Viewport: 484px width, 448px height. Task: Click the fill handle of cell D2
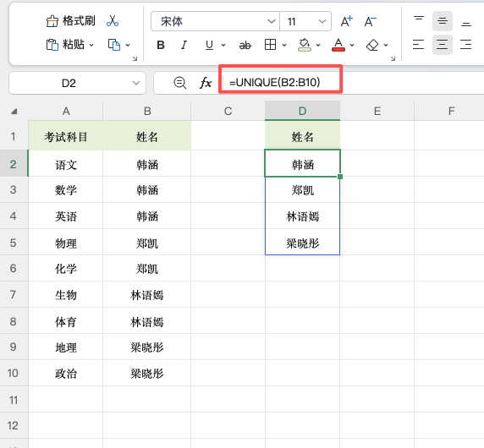[x=340, y=177]
